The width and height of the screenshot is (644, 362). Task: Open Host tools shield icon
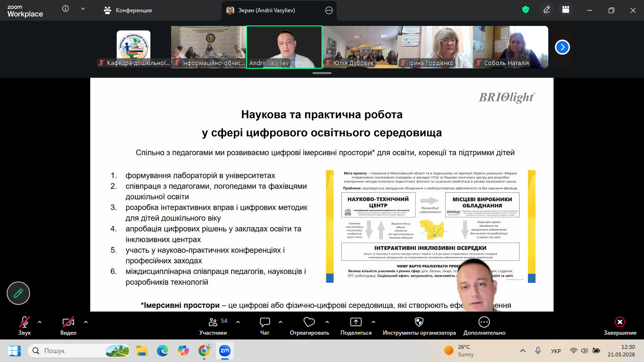point(419,322)
